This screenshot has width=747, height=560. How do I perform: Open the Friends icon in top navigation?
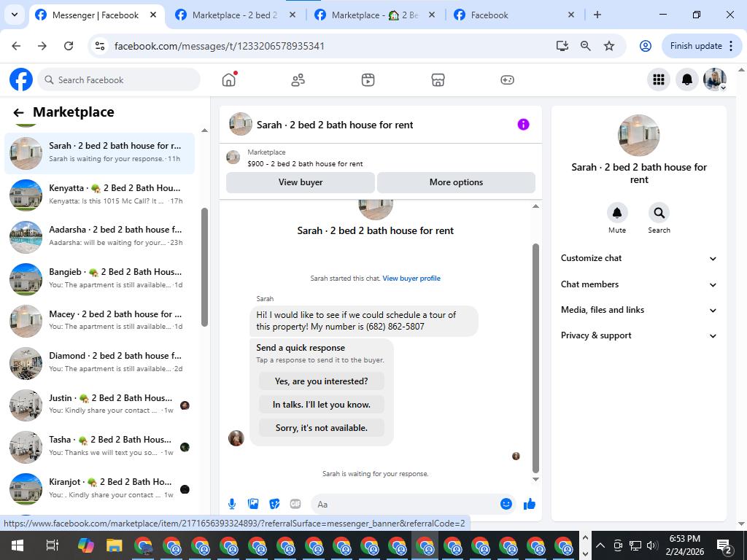[298, 80]
